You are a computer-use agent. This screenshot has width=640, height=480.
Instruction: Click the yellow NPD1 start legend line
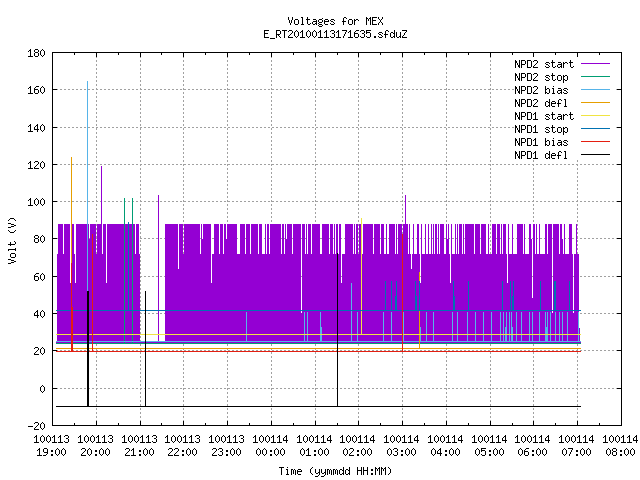595,116
